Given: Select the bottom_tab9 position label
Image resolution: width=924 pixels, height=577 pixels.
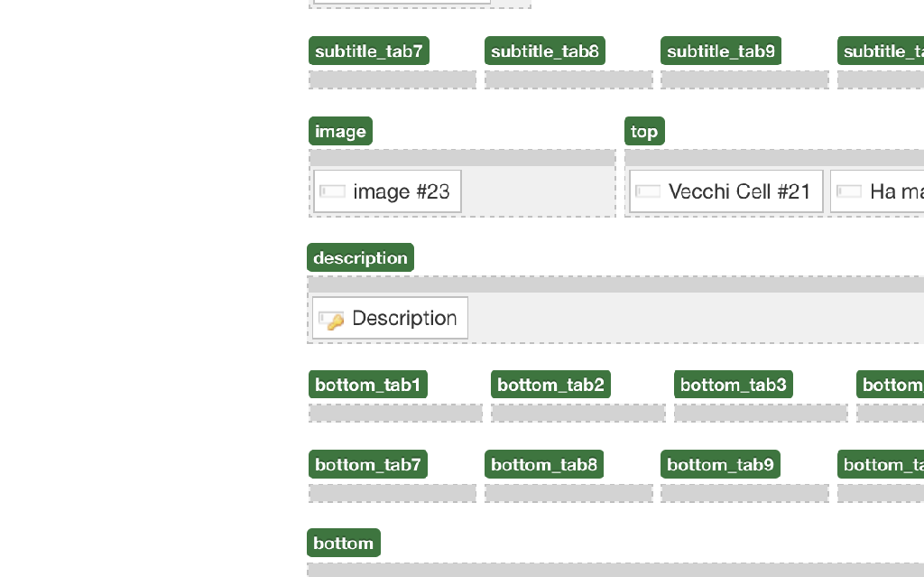Looking at the screenshot, I should (721, 464).
